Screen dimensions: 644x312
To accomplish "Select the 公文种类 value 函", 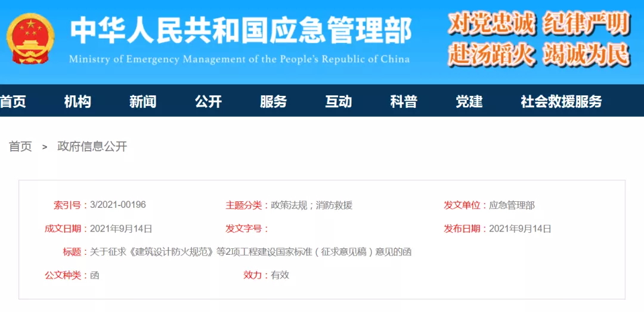I will pyautogui.click(x=94, y=276).
